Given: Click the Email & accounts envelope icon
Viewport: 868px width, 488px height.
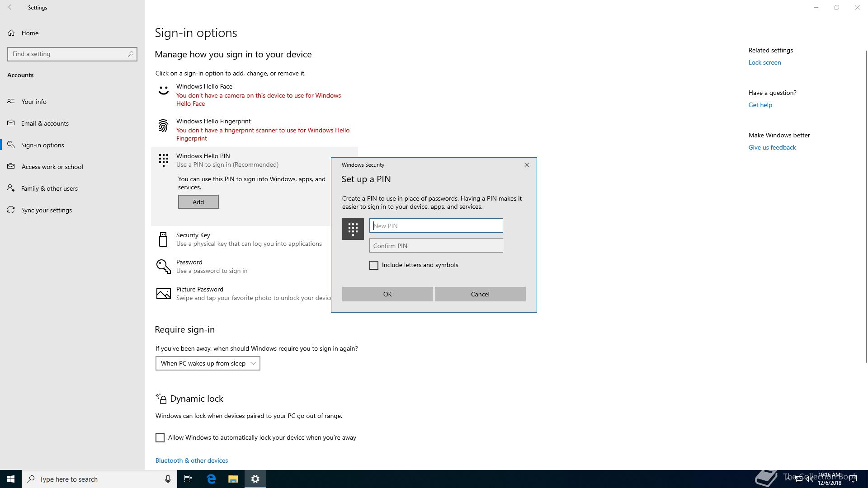Looking at the screenshot, I should tap(11, 123).
